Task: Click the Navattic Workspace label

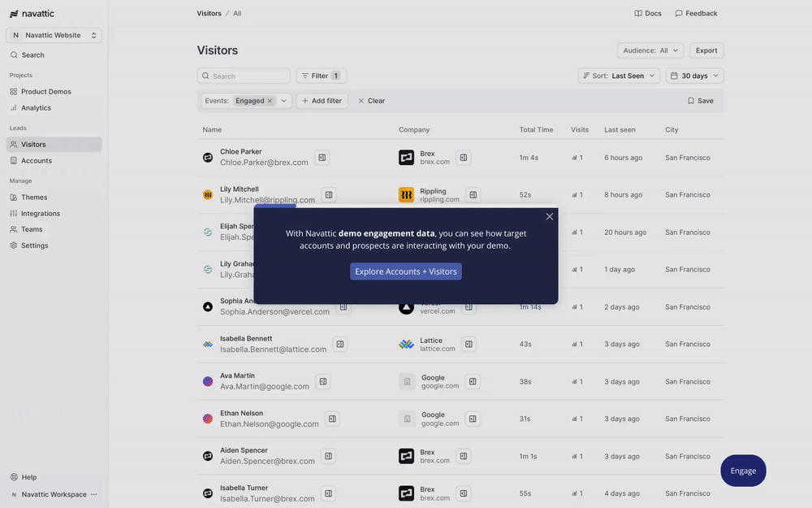Action: [54, 494]
